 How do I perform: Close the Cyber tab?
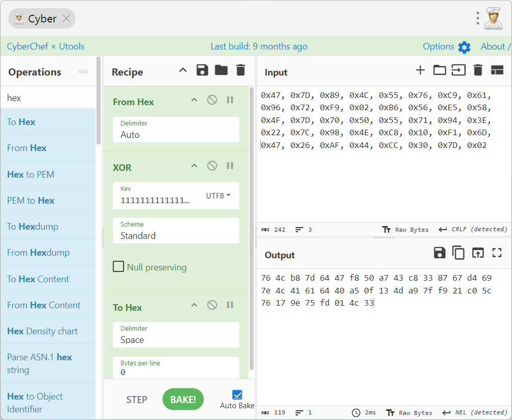66,18
